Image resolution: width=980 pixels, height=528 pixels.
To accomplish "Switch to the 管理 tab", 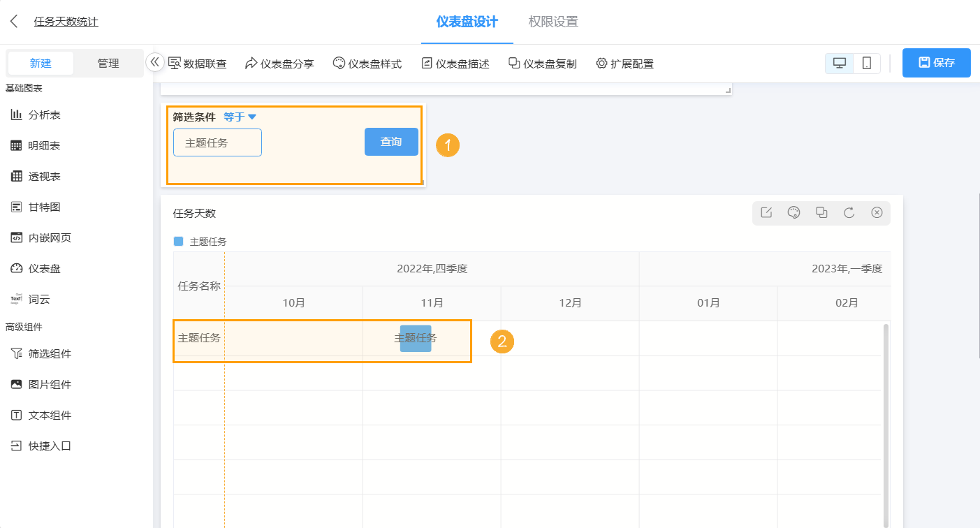I will click(109, 63).
